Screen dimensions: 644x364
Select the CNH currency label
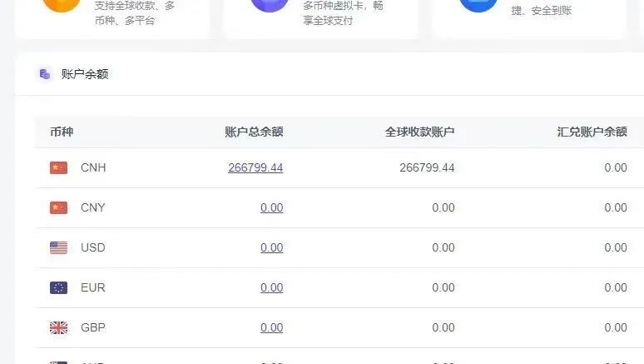click(93, 167)
